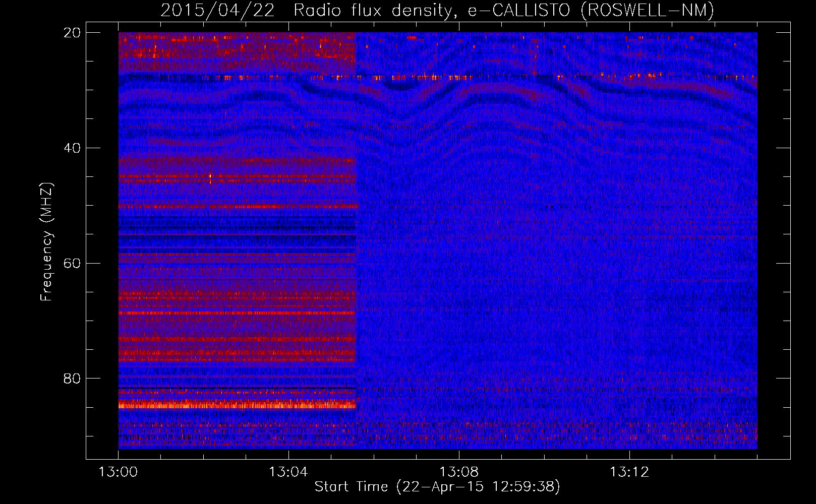Click the "Frequency (MHZ)" y-axis label
Viewport: 816px width, 504px height.
pos(46,242)
